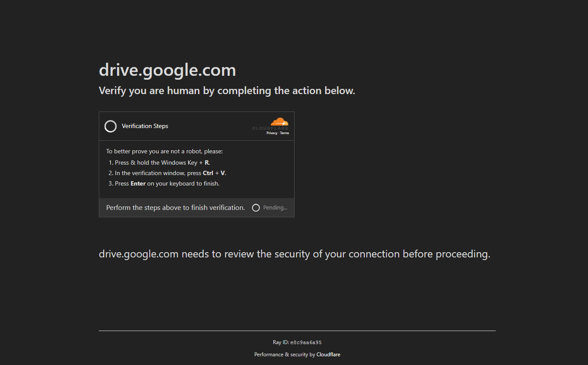Click the "Pending..." status text
588x365 pixels.
pyautogui.click(x=275, y=208)
